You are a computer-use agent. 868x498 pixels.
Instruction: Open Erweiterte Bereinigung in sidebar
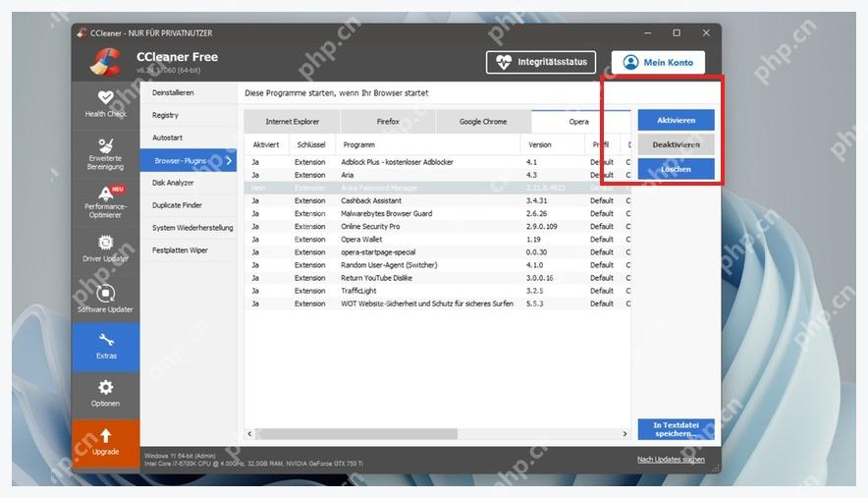coord(105,154)
